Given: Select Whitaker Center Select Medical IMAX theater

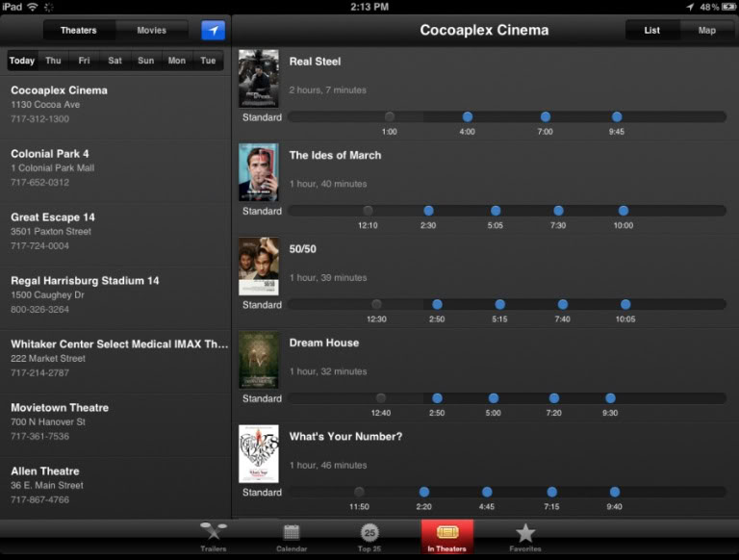Looking at the screenshot, I should click(x=115, y=362).
